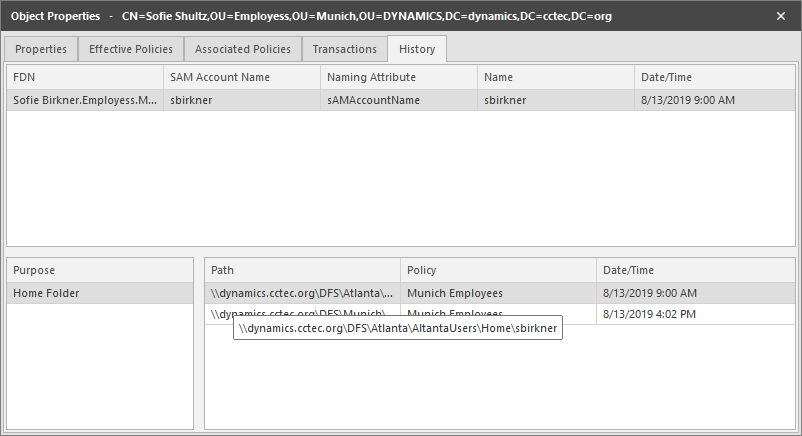Sort by FDN column header
This screenshot has width=802, height=436.
[84, 77]
